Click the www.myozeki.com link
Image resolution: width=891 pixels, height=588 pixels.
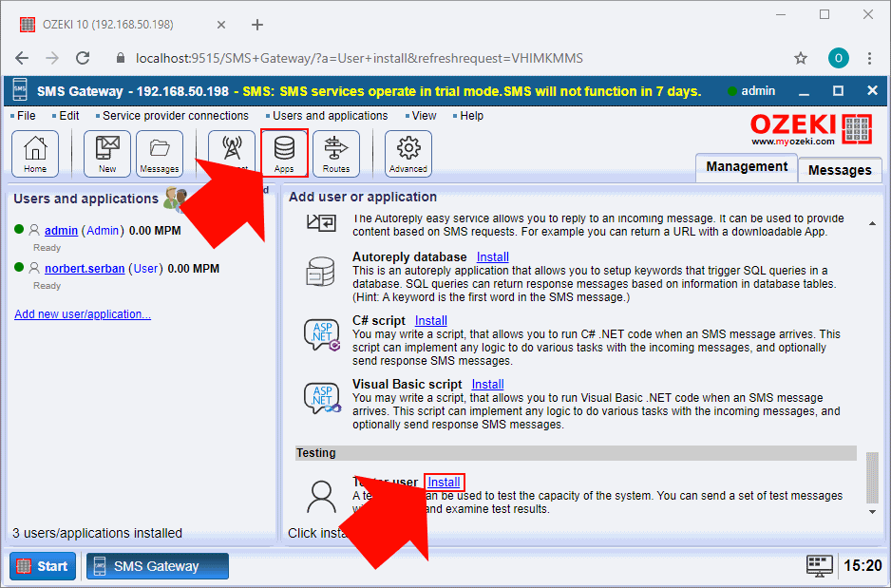[793, 142]
